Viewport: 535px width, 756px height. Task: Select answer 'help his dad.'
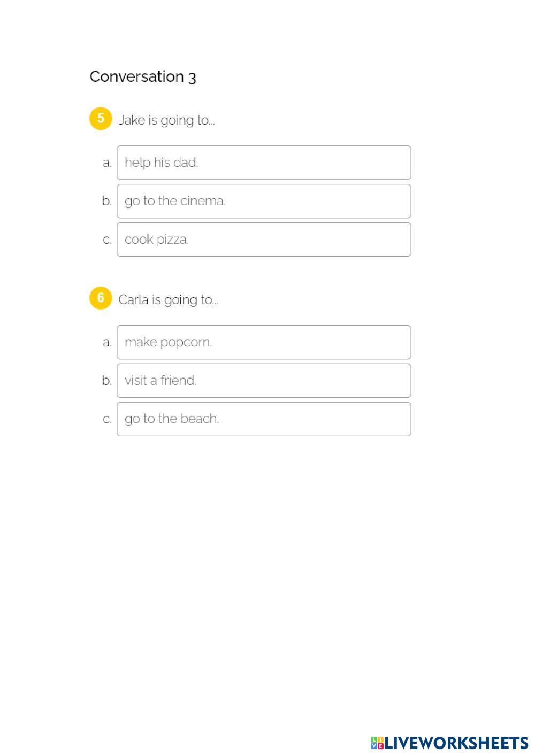264,163
